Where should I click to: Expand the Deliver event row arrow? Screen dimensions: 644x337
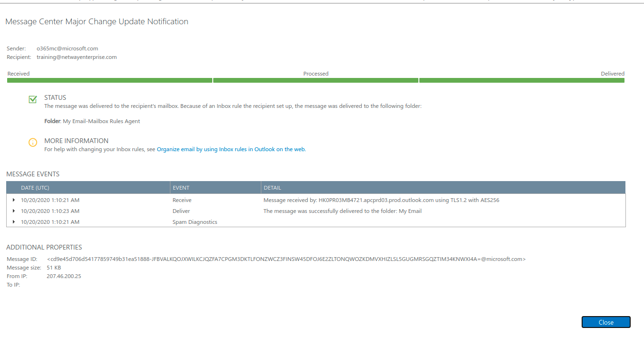(14, 211)
